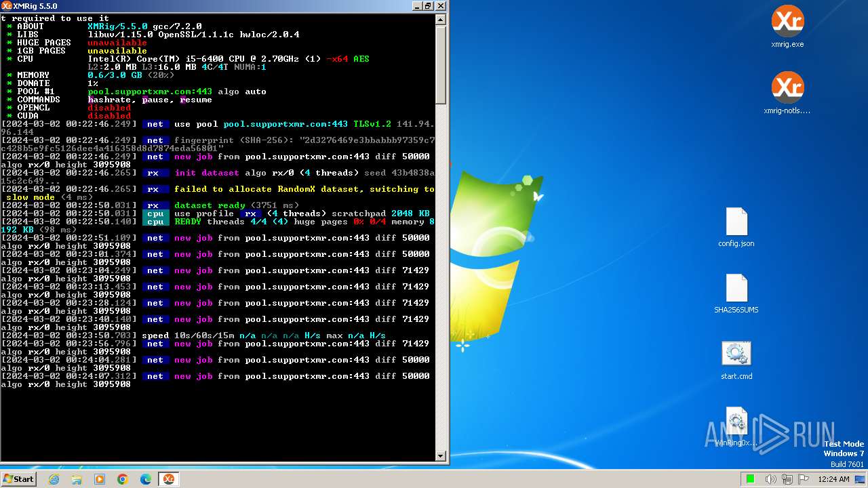Click the console vertical scroll thumb

click(x=441, y=64)
